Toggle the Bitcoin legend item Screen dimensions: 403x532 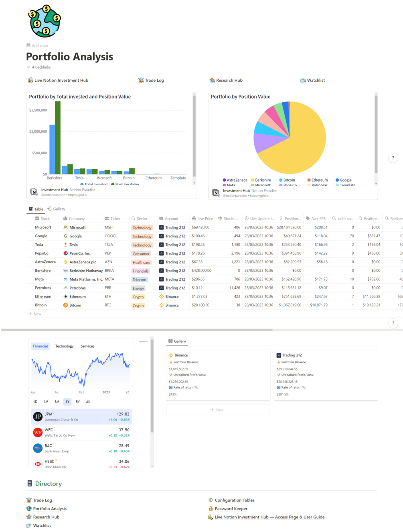click(287, 180)
